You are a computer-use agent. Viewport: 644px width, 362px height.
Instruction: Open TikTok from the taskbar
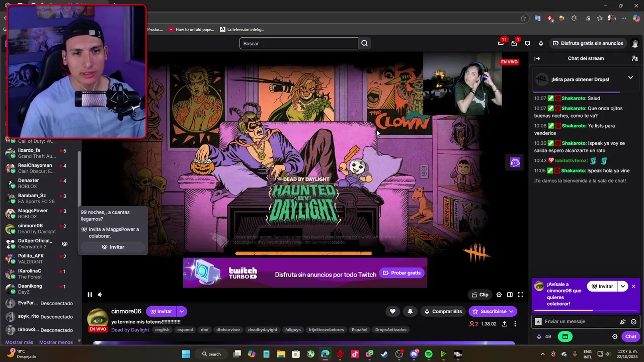pyautogui.click(x=355, y=354)
